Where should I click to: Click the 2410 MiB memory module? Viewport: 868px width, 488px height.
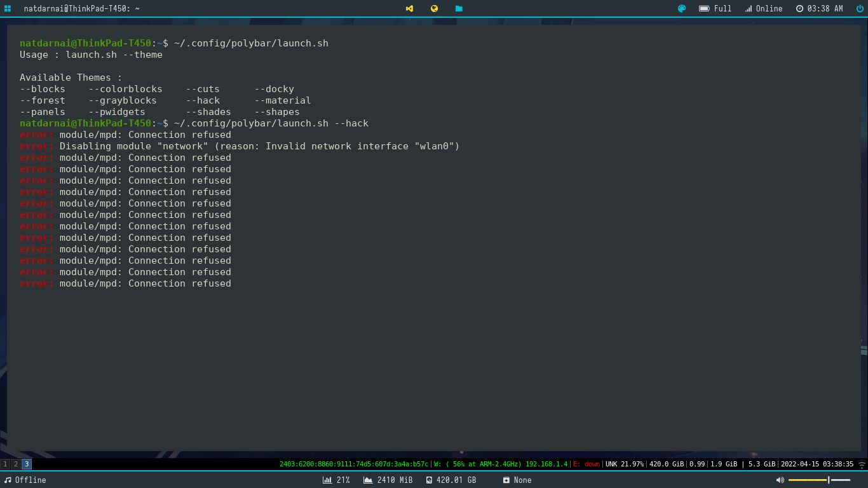point(388,480)
